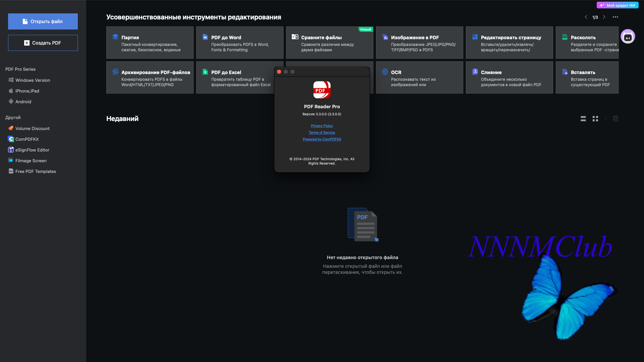The height and width of the screenshot is (362, 644).
Task: Click the Open File button (Открыть файл)
Action: point(43,21)
